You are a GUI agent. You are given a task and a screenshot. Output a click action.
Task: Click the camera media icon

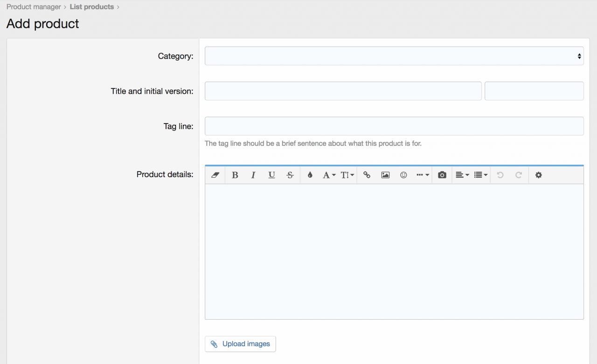point(442,175)
